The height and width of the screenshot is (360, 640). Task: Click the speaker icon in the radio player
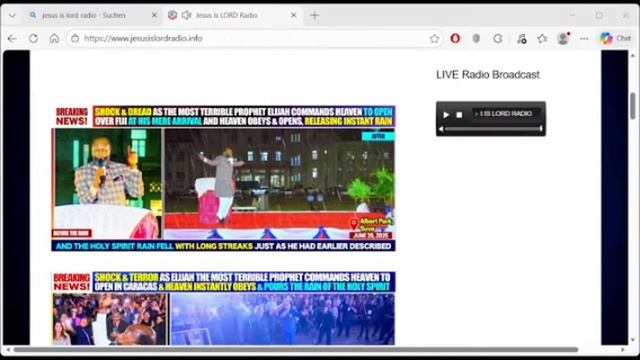(441, 129)
